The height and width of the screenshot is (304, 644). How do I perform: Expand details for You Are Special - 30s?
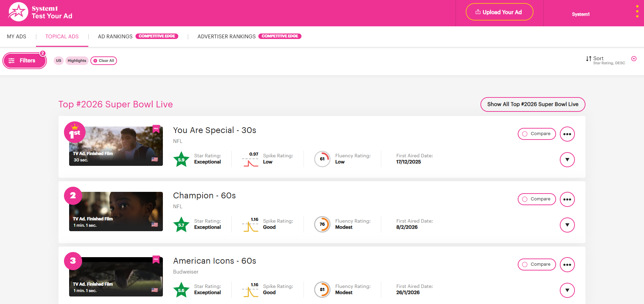tap(567, 160)
